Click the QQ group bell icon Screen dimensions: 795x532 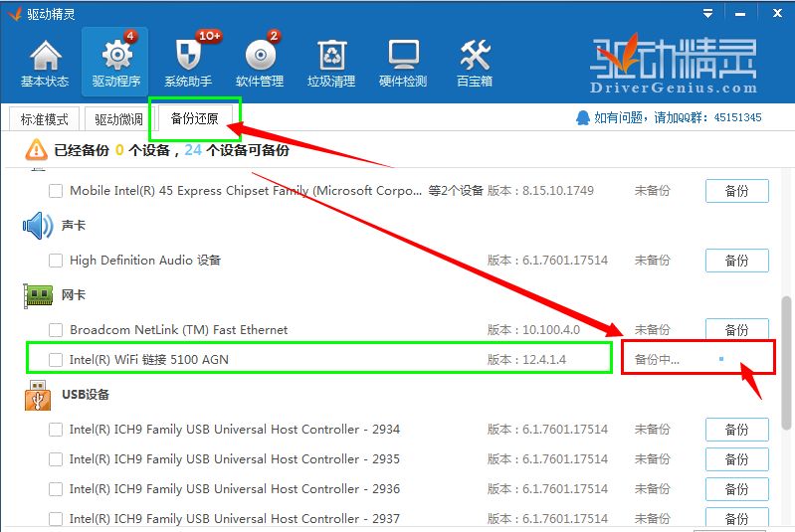582,118
